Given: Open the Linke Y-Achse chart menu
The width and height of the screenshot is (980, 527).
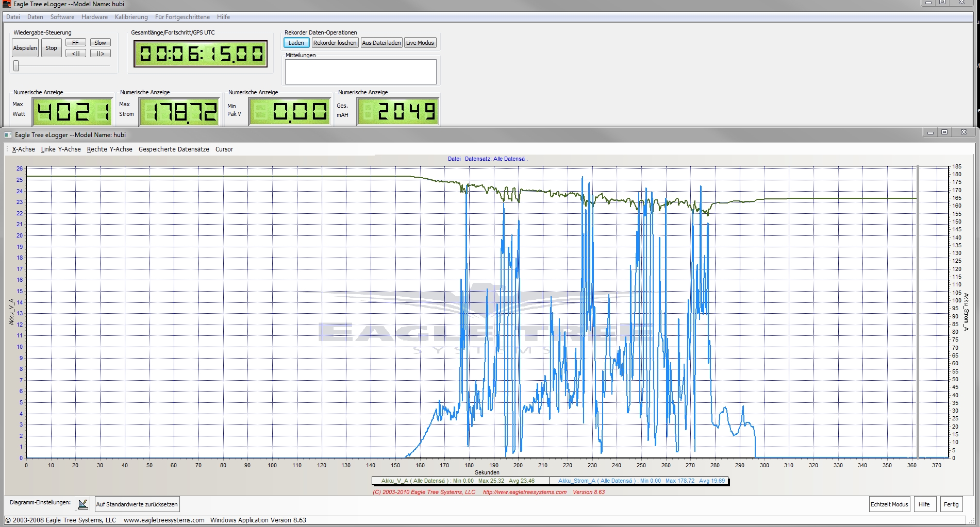Looking at the screenshot, I should point(61,149).
